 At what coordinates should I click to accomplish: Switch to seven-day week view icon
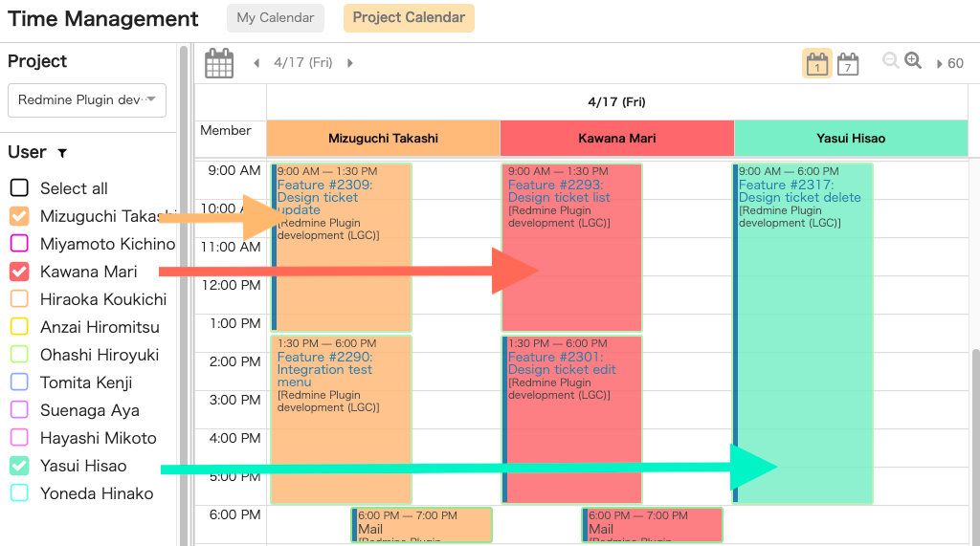pyautogui.click(x=848, y=63)
